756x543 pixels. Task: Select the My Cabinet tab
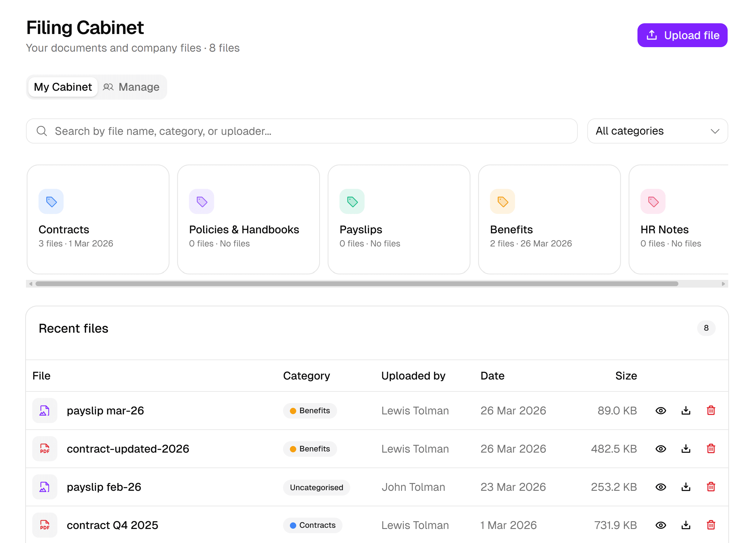click(x=63, y=87)
